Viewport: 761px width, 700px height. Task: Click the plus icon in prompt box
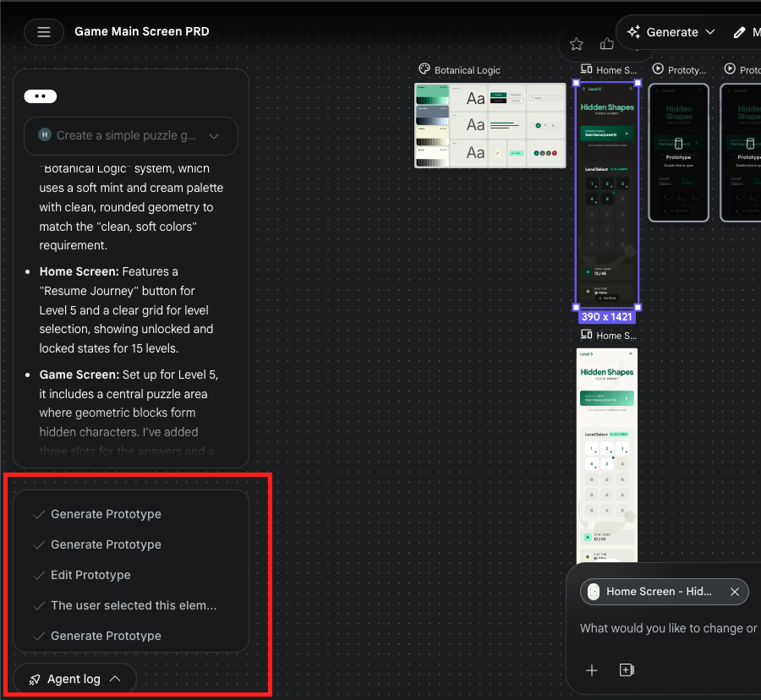tap(592, 670)
